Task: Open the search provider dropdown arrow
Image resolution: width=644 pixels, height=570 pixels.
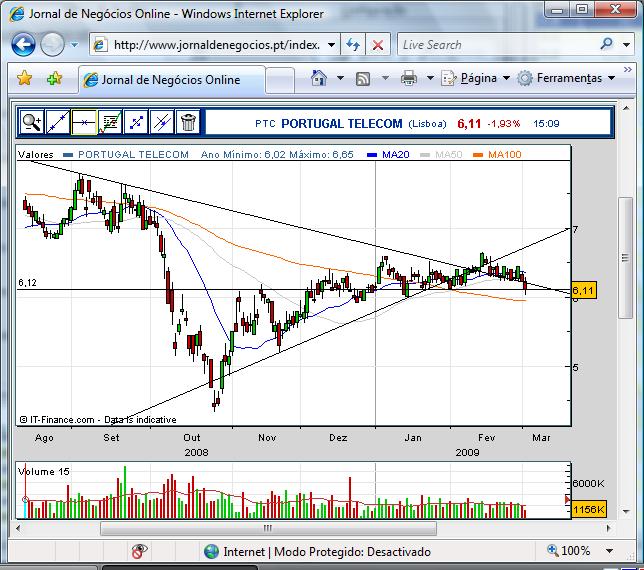Action: pos(626,44)
